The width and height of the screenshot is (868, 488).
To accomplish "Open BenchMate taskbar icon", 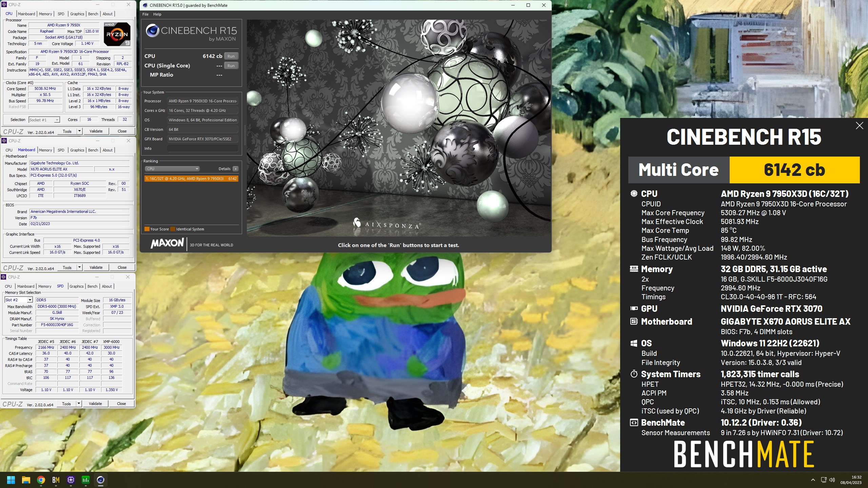I will click(56, 480).
